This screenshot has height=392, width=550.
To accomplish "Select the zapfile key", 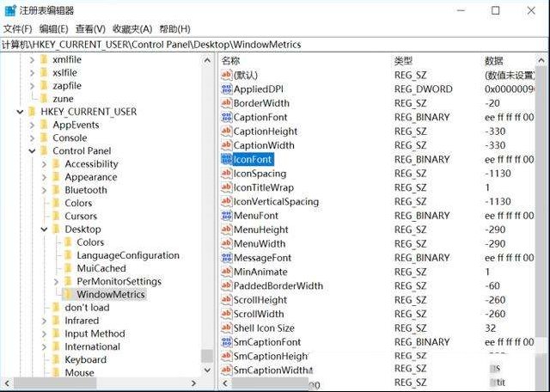I will (67, 86).
